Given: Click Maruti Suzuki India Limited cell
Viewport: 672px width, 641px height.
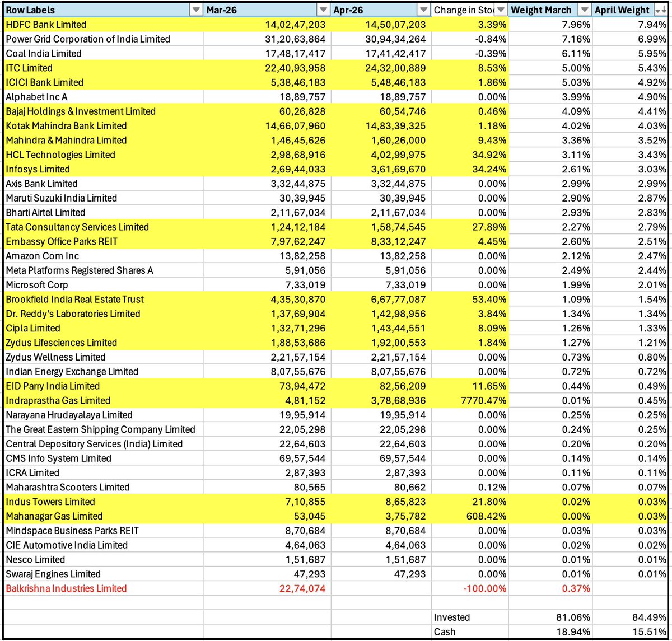Looking at the screenshot, I should (104, 198).
